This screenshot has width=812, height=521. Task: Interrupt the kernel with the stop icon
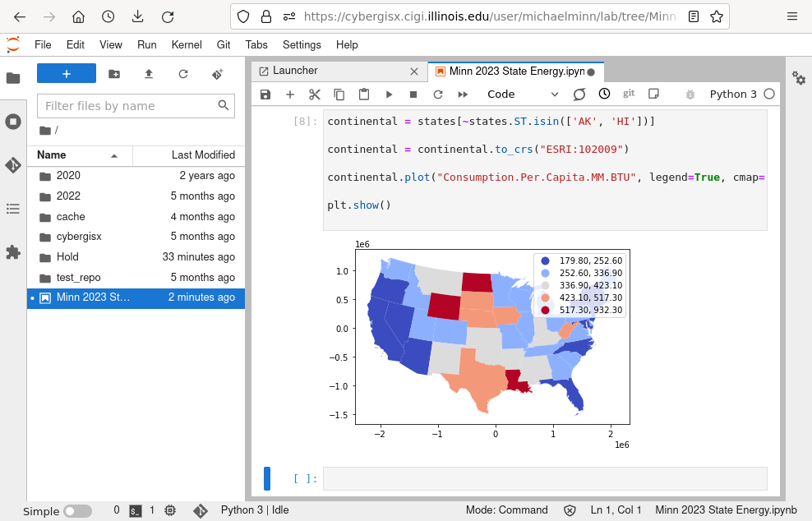(x=413, y=95)
